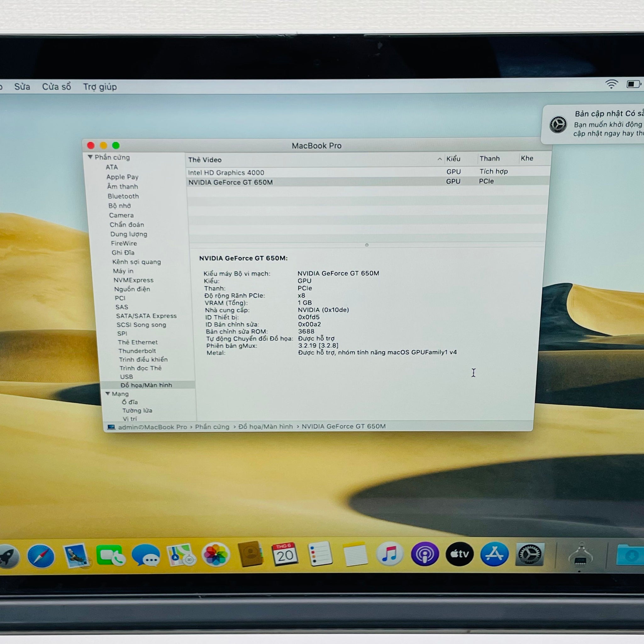Image resolution: width=644 pixels, height=644 pixels.
Task: Click the Wi-Fi status icon
Action: [611, 84]
